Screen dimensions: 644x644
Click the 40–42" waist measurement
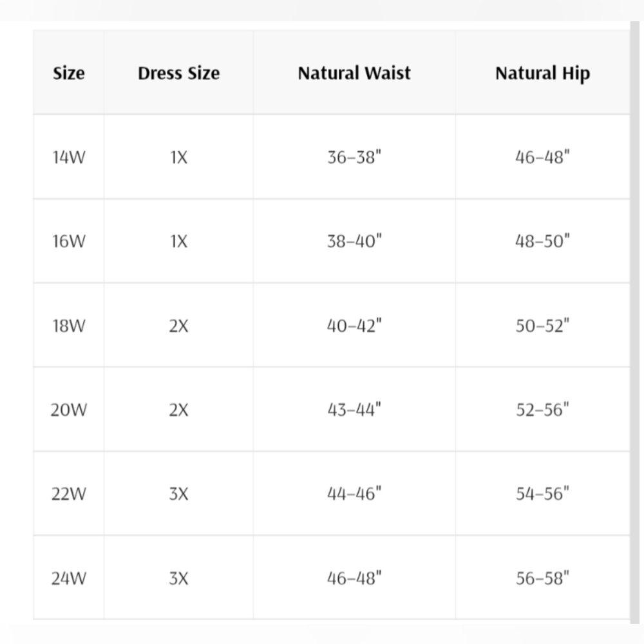[x=354, y=325]
